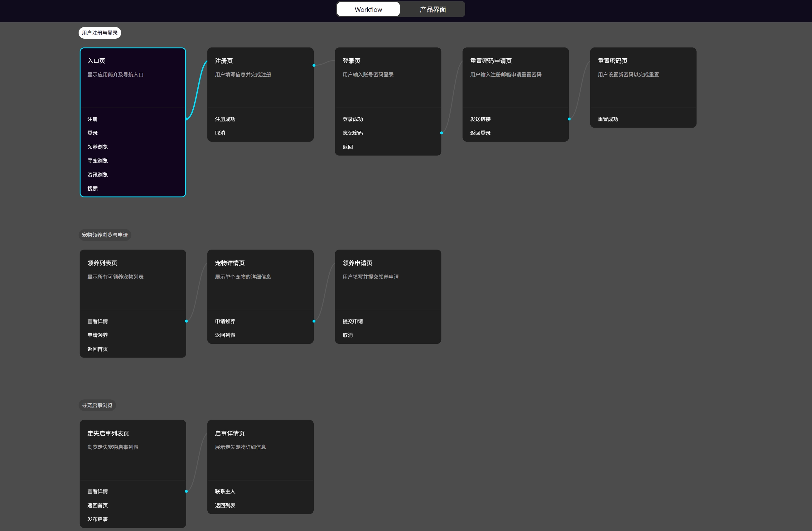Image resolution: width=812 pixels, height=531 pixels.
Task: Click 发布启事 action in 走失启事列表页
Action: (98, 519)
